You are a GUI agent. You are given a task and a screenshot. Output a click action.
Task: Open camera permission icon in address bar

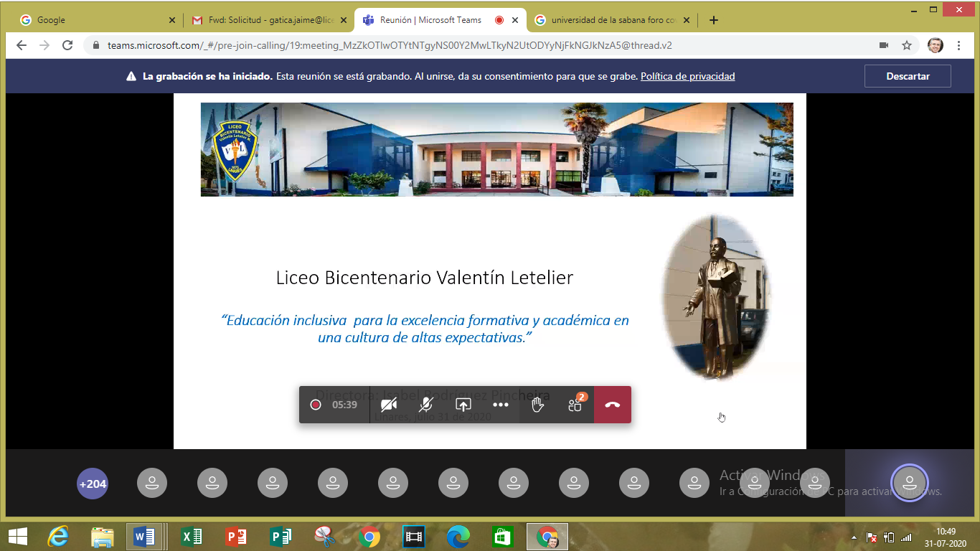coord(884,45)
